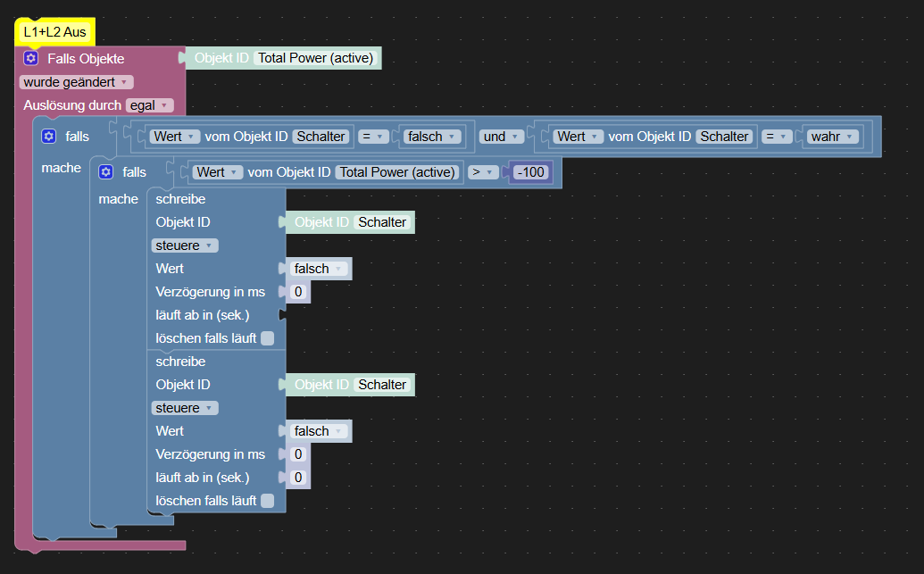Click the L1+L2 Aus comment label
The height and width of the screenshot is (574, 924).
[54, 32]
